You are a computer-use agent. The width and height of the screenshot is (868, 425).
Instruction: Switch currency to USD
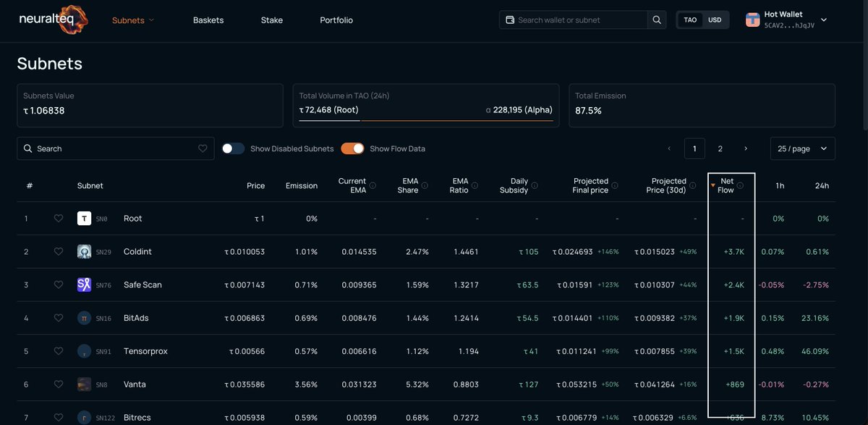[715, 20]
